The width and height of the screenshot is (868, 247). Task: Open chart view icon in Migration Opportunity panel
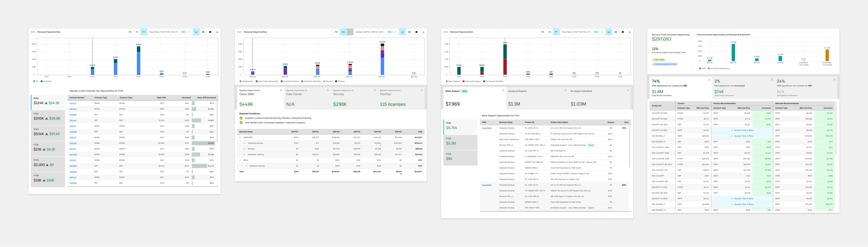point(403,32)
